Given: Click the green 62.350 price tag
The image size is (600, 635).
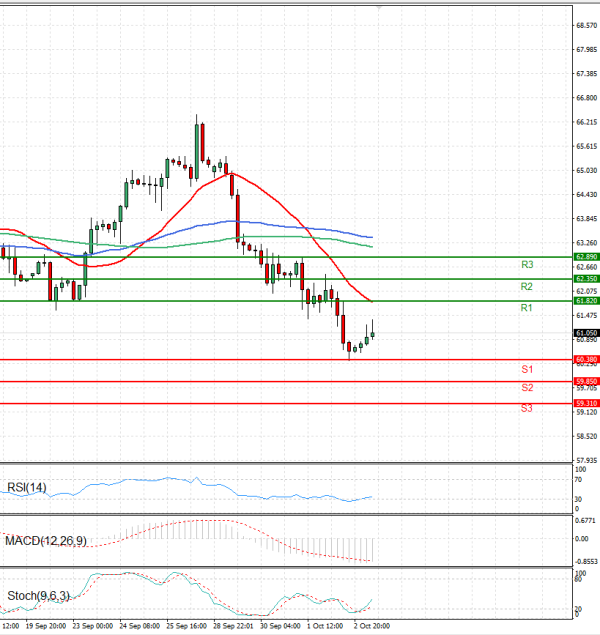Looking at the screenshot, I should (586, 279).
